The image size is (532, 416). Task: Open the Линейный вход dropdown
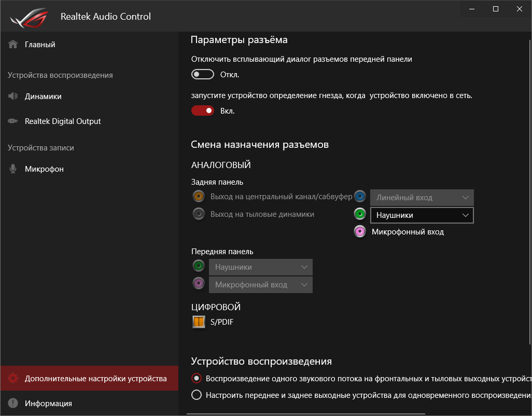[x=422, y=198]
